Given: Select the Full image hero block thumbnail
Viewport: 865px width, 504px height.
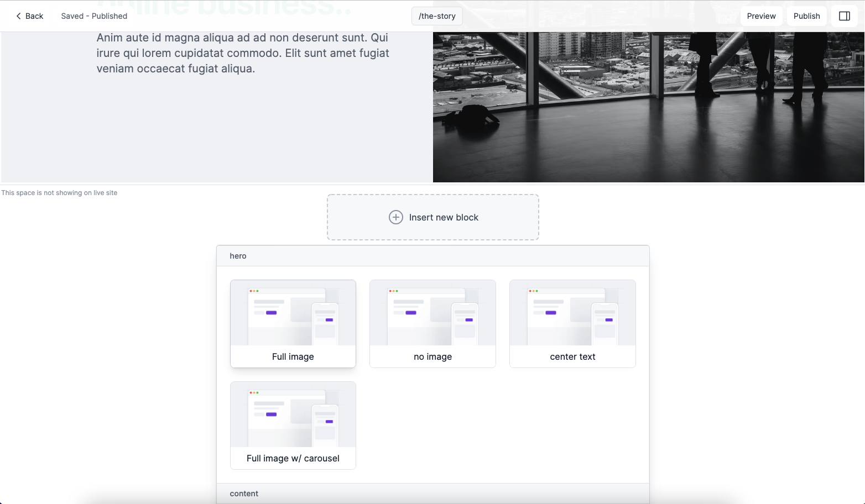Looking at the screenshot, I should 293,313.
